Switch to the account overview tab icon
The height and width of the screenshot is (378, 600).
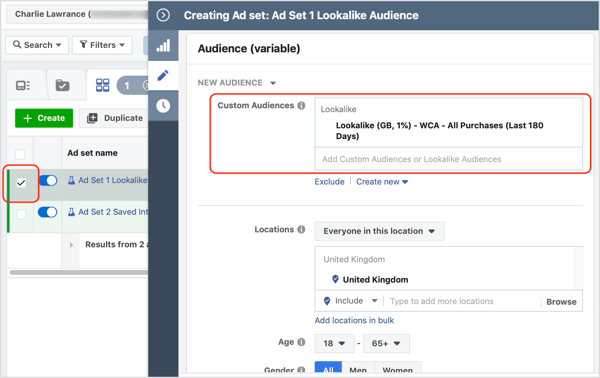23,85
